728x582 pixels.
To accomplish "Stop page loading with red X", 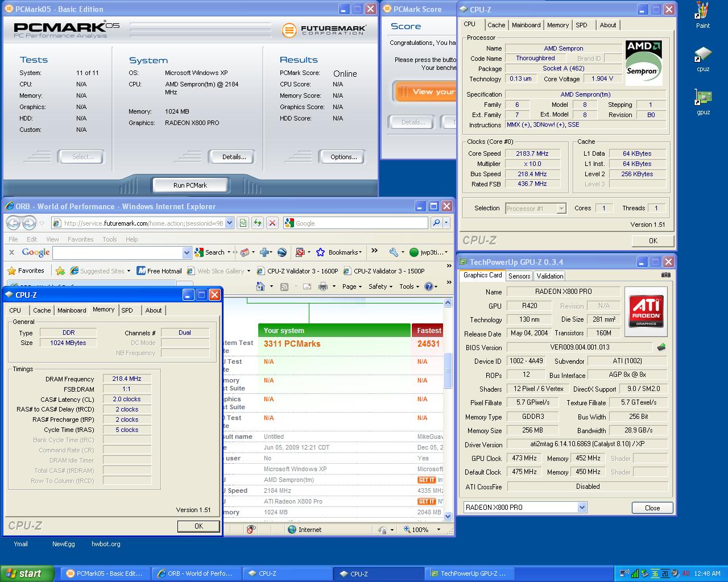I will point(272,223).
